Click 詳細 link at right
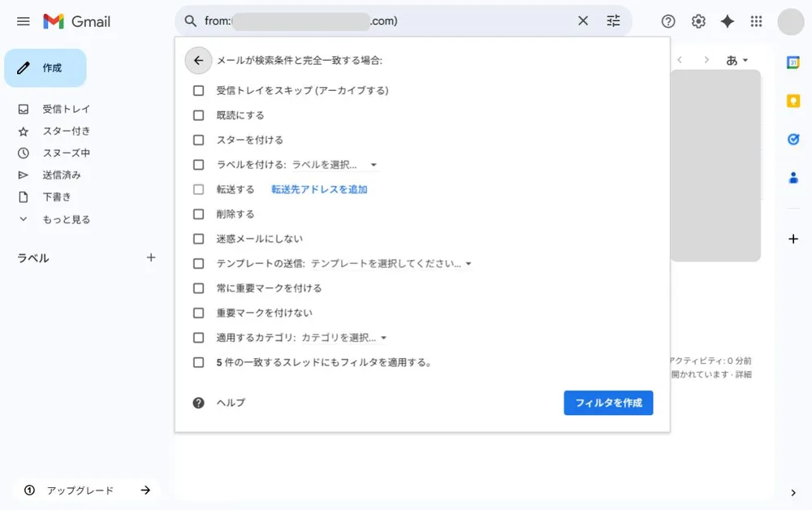Screen dimensions: 812x510 click(744, 374)
